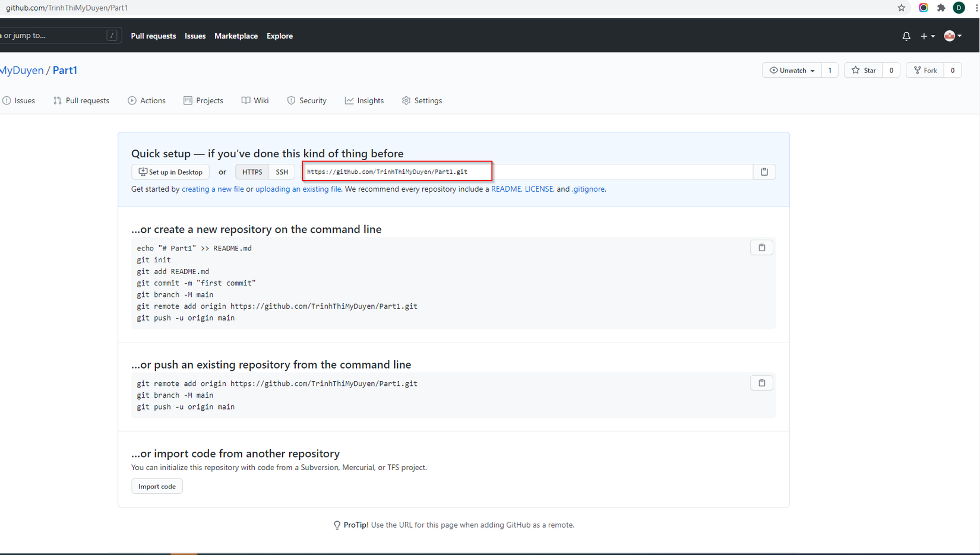The height and width of the screenshot is (555, 980).
Task: Go to the repository Settings tab
Action: click(422, 100)
